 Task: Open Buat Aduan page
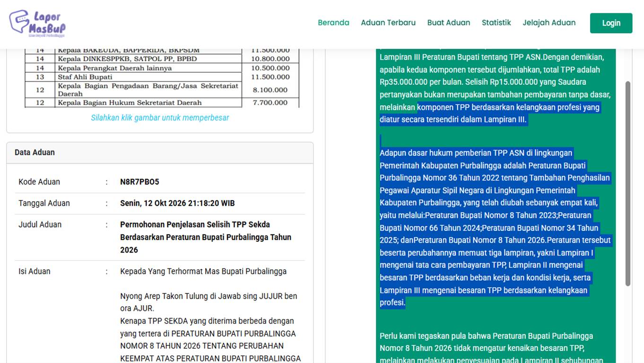[449, 23]
